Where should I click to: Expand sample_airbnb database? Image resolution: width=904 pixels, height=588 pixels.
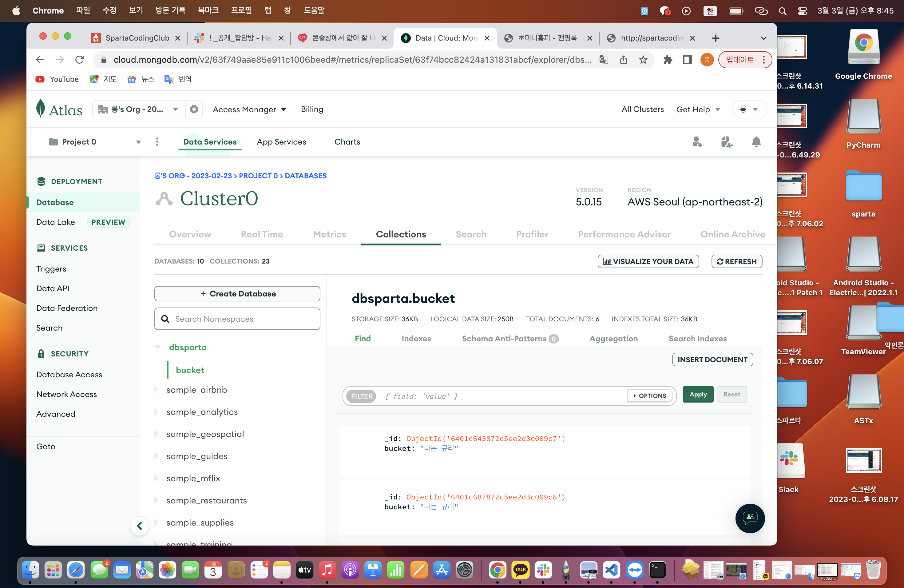pos(156,390)
